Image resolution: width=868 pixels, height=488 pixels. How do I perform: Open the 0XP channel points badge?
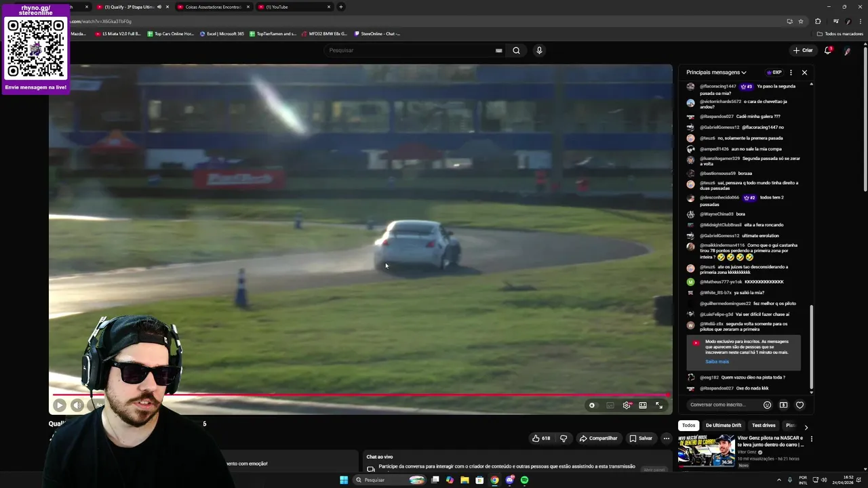774,73
